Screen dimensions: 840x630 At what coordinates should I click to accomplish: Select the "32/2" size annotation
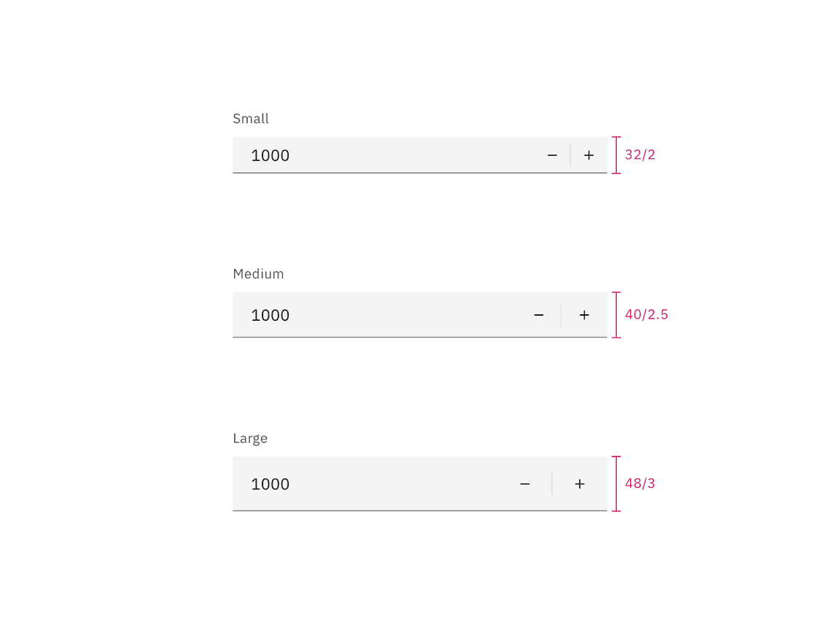point(640,155)
